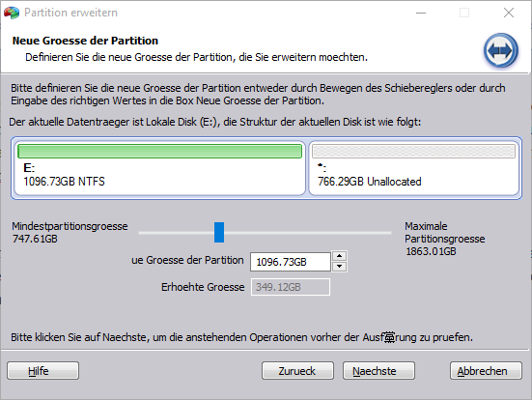
Task: Open Hilfe for this dialog
Action: point(43,370)
